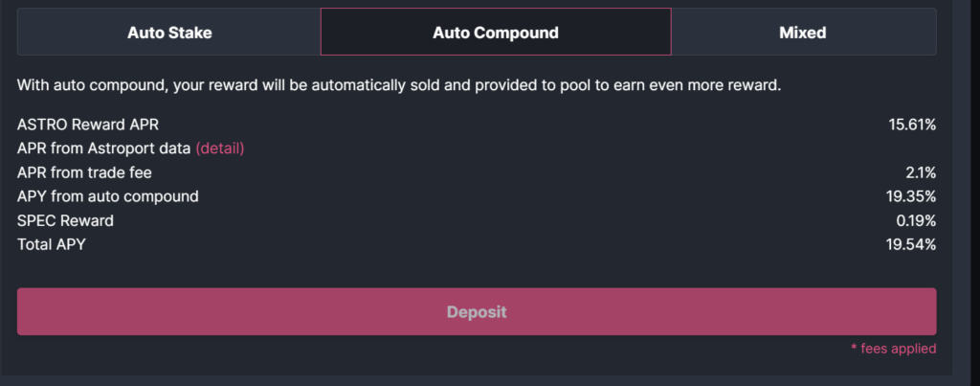Click the 19.54% Total APY value
Screen dimensions: 980x386
(911, 244)
